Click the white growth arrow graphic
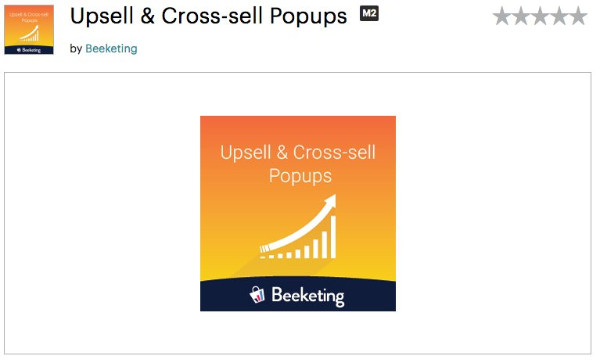600x363 pixels. (298, 224)
